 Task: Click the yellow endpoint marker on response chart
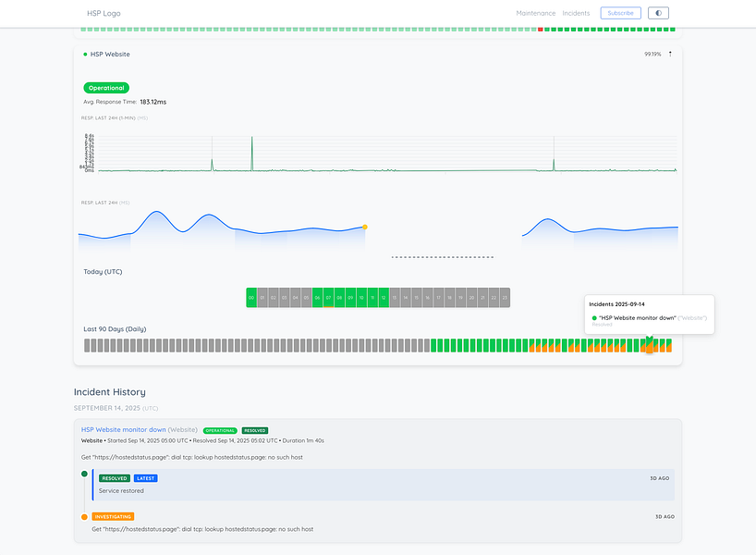(x=366, y=225)
